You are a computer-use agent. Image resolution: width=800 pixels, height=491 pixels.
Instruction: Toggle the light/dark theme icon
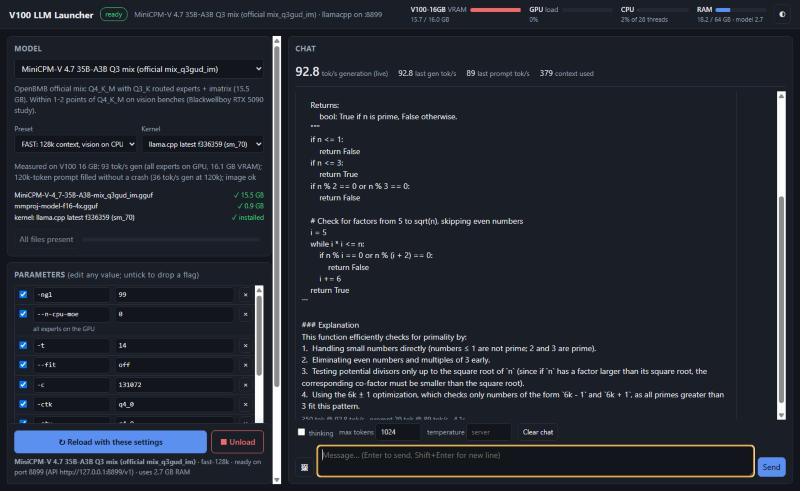tap(782, 14)
